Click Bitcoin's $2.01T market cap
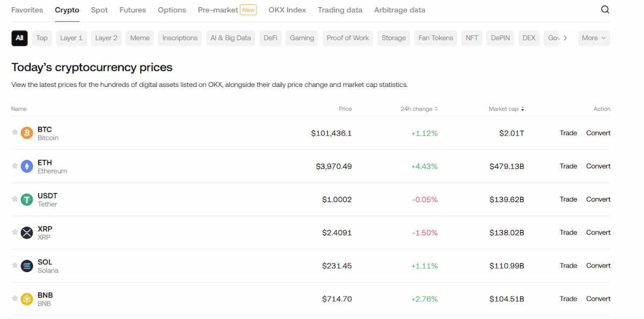 tap(511, 133)
